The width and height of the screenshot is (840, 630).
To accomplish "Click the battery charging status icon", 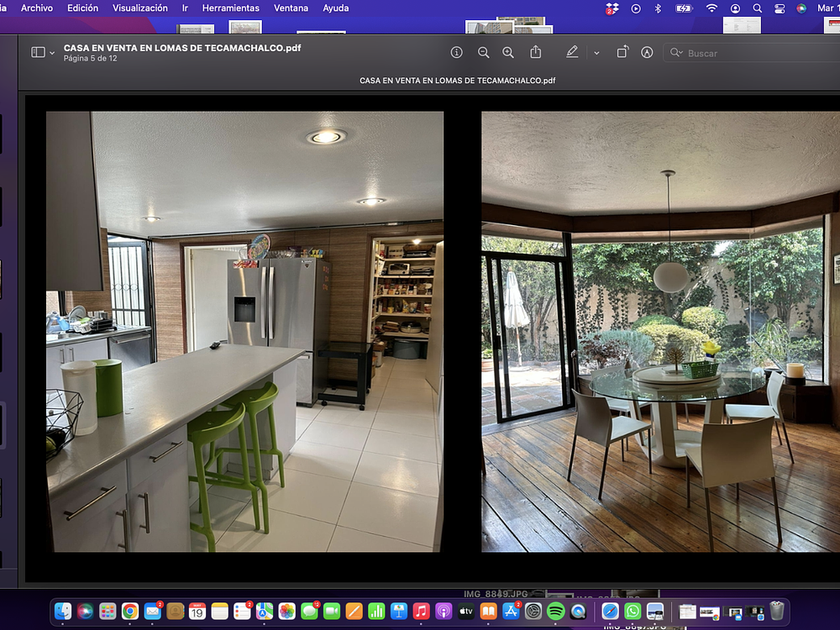I will click(684, 8).
